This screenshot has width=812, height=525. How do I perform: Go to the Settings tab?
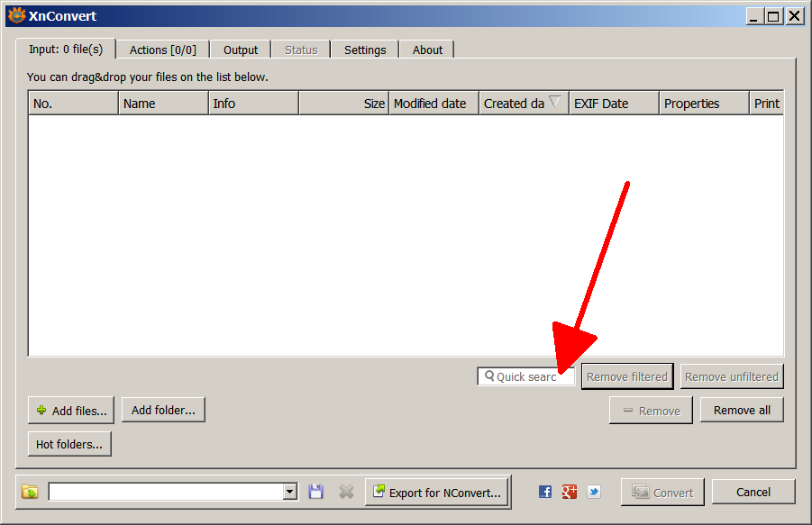pyautogui.click(x=365, y=50)
